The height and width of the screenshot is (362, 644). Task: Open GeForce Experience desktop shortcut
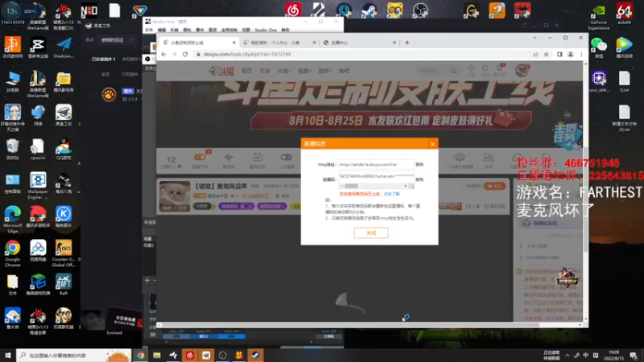598,16
